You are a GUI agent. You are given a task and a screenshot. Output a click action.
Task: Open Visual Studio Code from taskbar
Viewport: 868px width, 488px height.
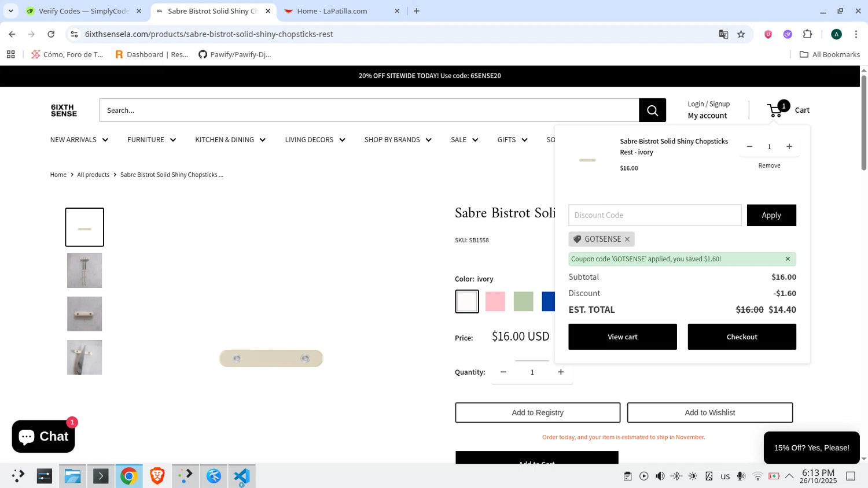242,476
